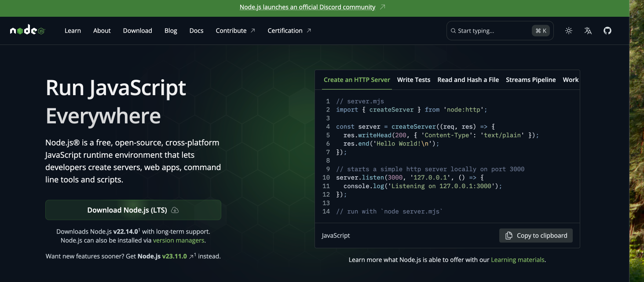Screen dimensions: 644x282
Task: Open the language translation menu icon
Action: 588,31
